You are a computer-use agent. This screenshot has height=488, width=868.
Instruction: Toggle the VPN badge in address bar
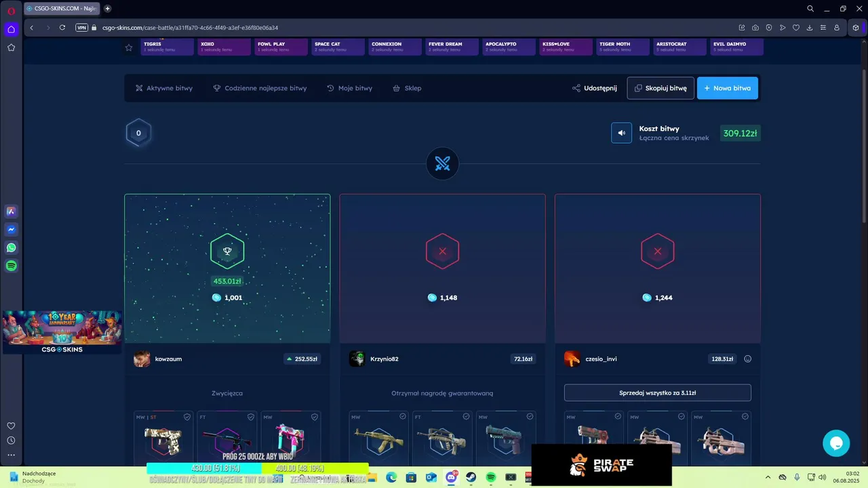82,28
